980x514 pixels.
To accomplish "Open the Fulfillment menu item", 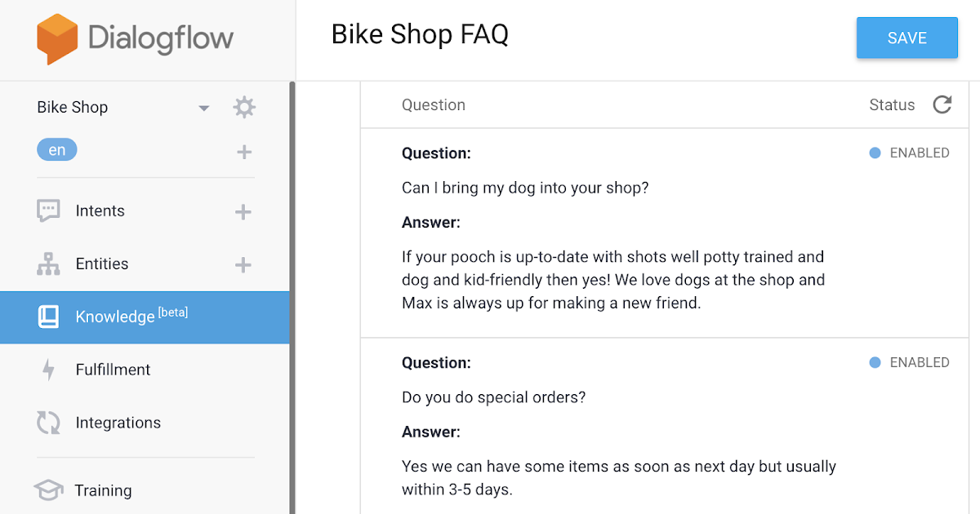I will click(x=113, y=370).
